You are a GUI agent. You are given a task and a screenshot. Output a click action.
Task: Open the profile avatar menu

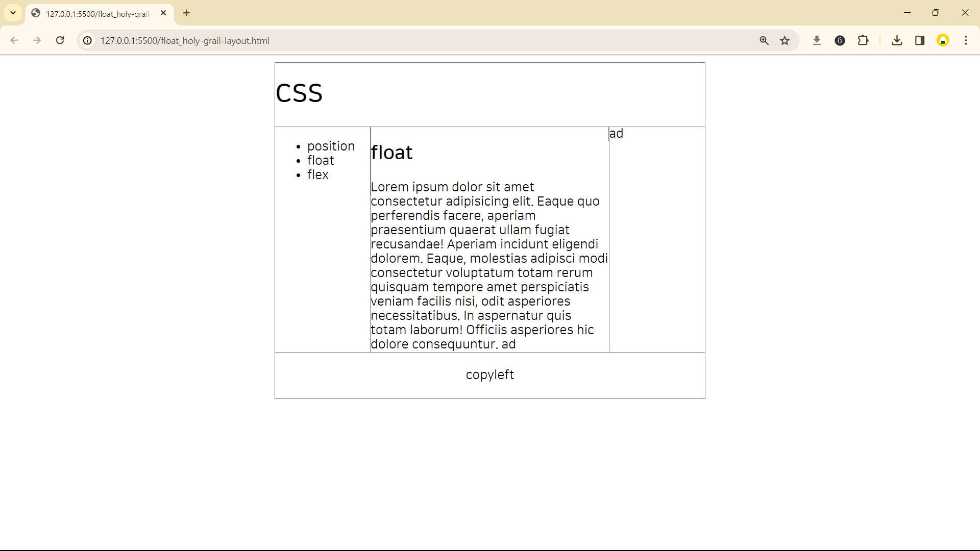[x=943, y=40]
